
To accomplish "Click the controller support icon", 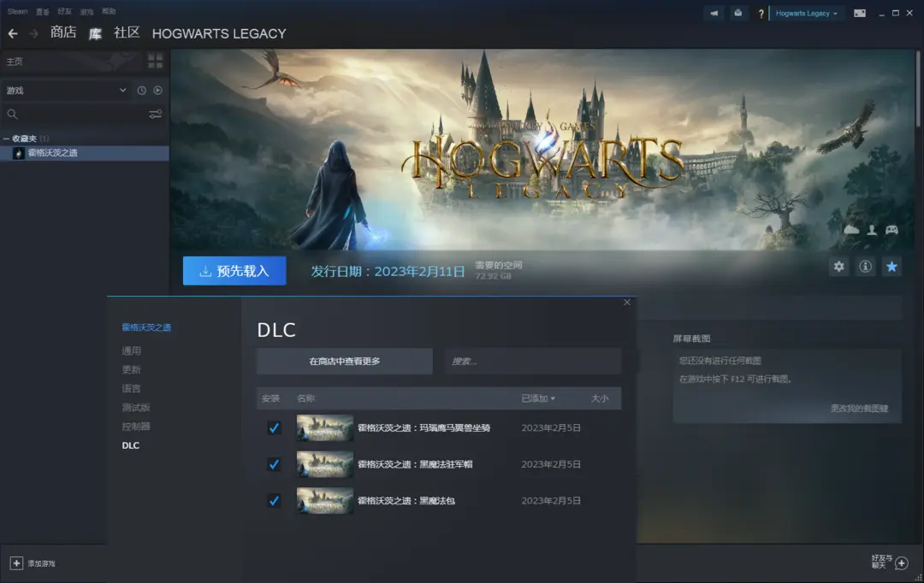I will (x=892, y=230).
